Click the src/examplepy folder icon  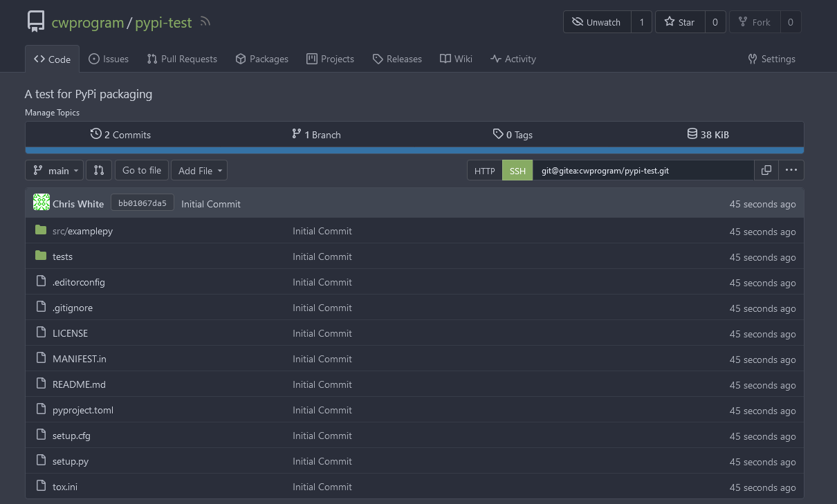(x=41, y=230)
